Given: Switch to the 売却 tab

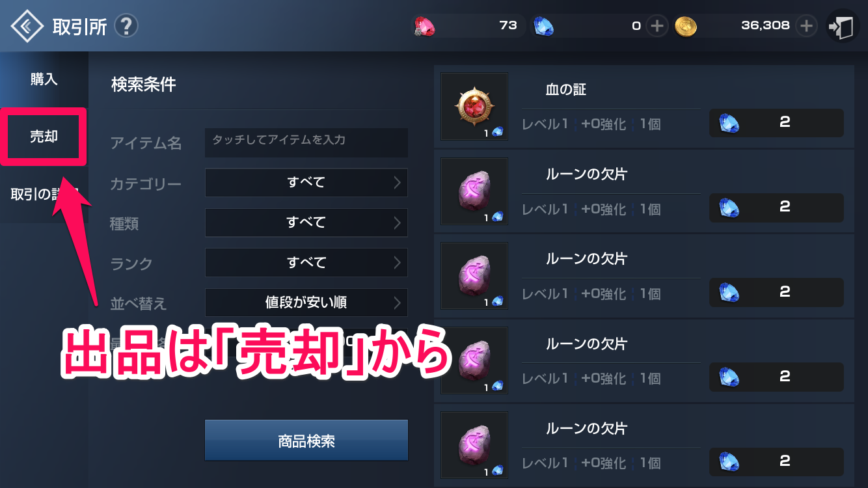Looking at the screenshot, I should [44, 137].
